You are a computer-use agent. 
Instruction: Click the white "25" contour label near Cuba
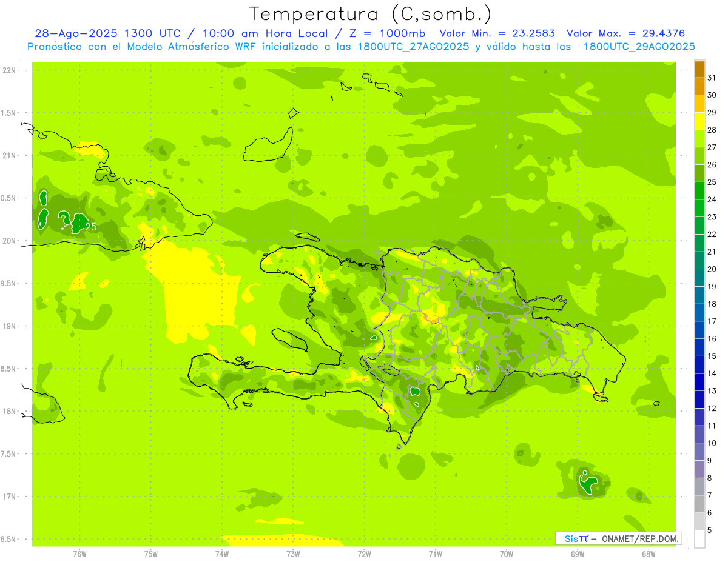tap(90, 227)
